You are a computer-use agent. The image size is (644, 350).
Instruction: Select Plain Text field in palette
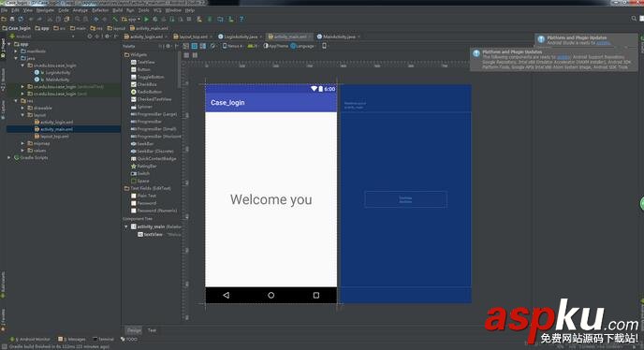tap(144, 196)
